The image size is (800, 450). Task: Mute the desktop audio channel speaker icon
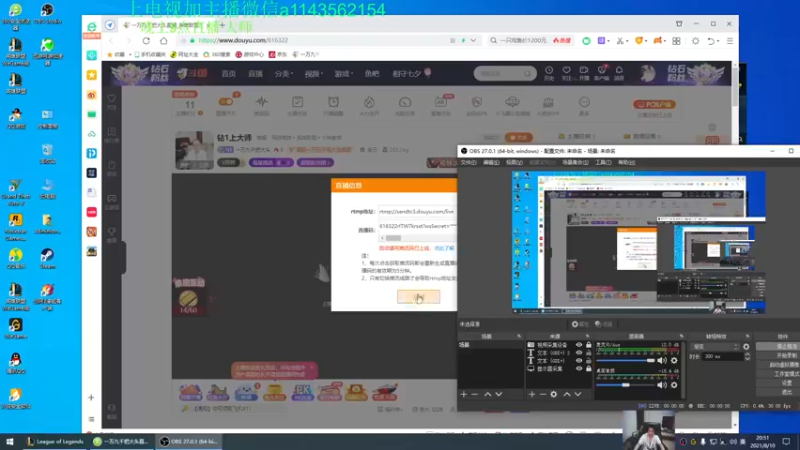[x=662, y=385]
